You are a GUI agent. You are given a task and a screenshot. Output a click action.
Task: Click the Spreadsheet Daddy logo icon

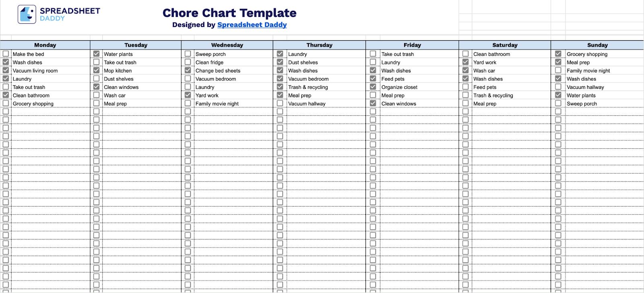click(27, 14)
